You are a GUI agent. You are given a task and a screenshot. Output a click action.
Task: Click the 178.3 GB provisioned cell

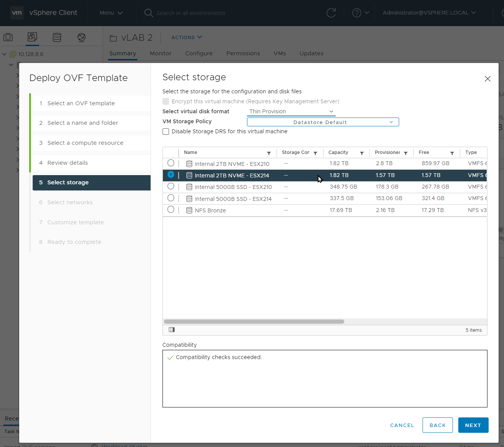[387, 187]
